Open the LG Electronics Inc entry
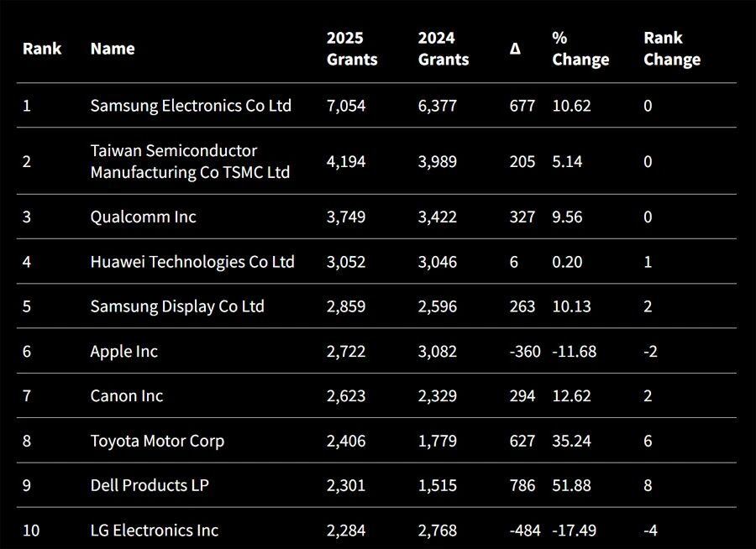The height and width of the screenshot is (549, 756). (154, 531)
